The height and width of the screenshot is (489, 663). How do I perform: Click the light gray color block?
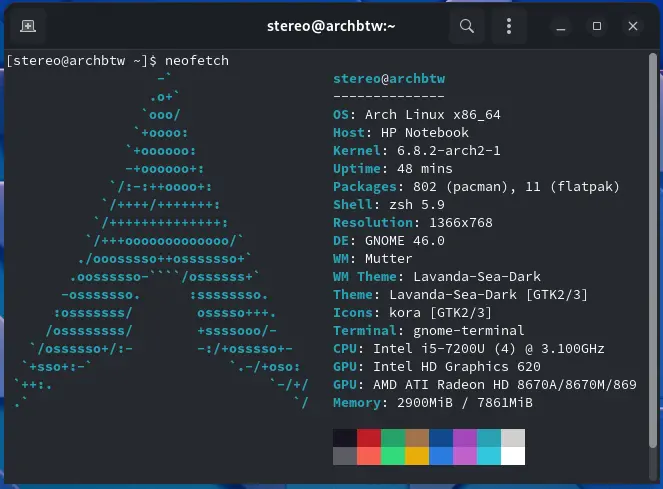(x=513, y=438)
